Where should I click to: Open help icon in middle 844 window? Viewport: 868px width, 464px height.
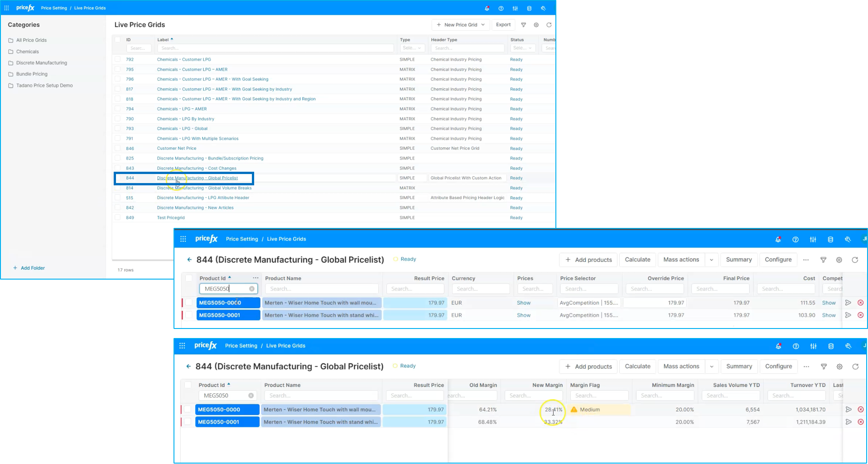(796, 239)
